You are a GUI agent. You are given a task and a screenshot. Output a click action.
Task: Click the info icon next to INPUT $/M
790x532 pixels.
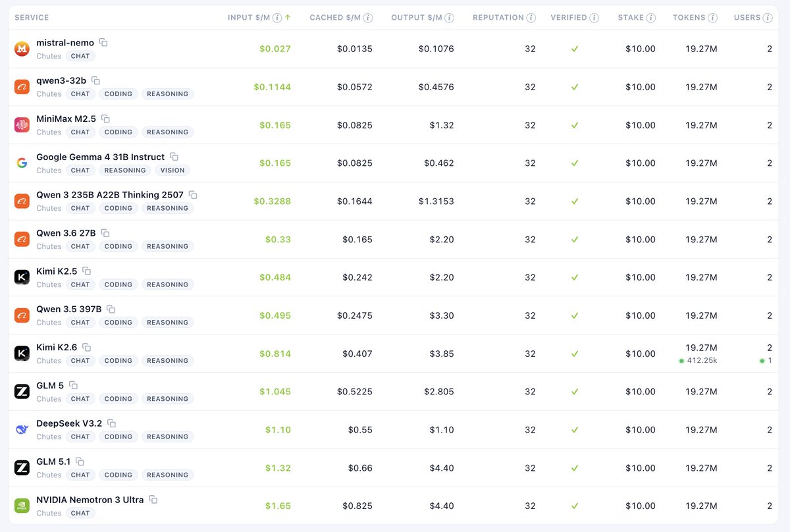point(277,18)
